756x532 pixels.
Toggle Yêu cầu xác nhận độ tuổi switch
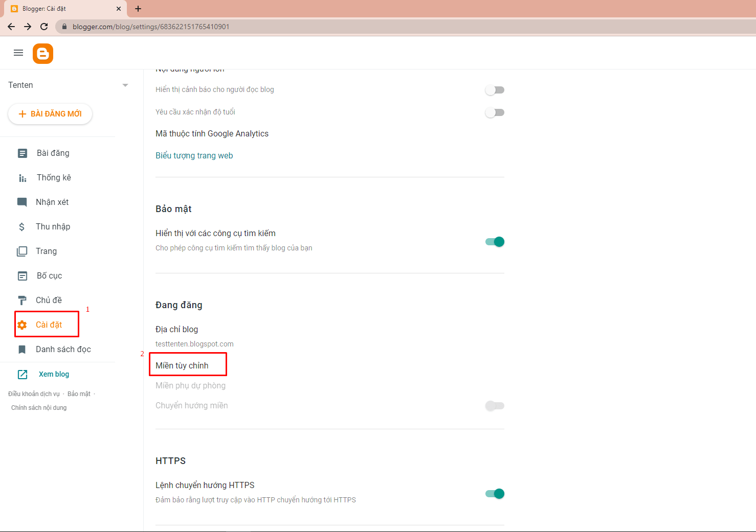(495, 112)
